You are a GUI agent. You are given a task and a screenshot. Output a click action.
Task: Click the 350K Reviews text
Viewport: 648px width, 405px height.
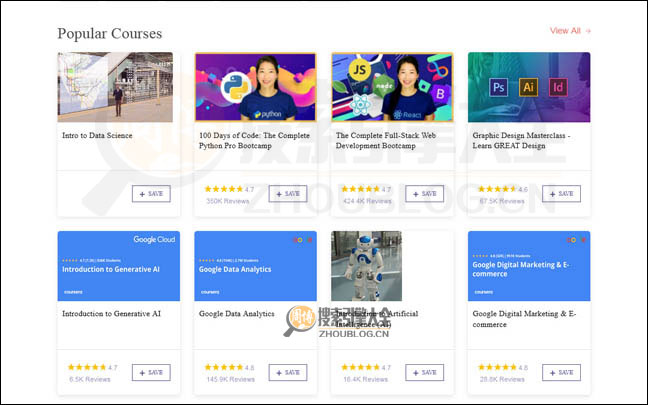pyautogui.click(x=228, y=201)
